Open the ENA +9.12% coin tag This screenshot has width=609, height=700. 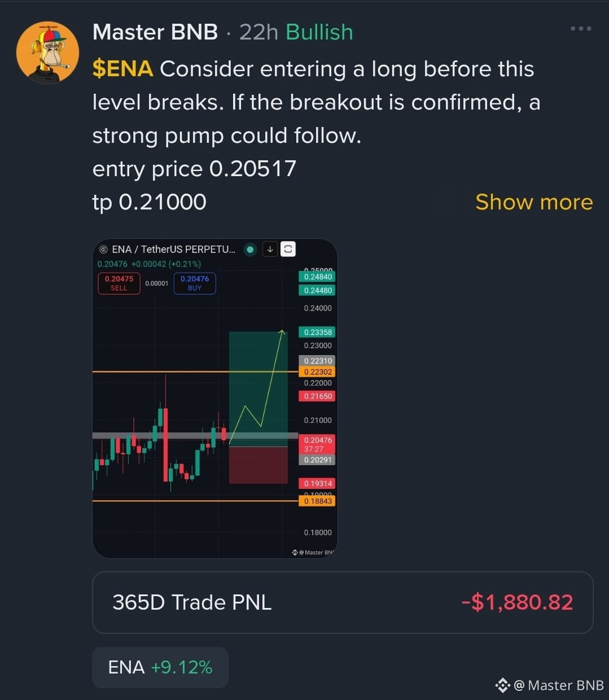160,667
